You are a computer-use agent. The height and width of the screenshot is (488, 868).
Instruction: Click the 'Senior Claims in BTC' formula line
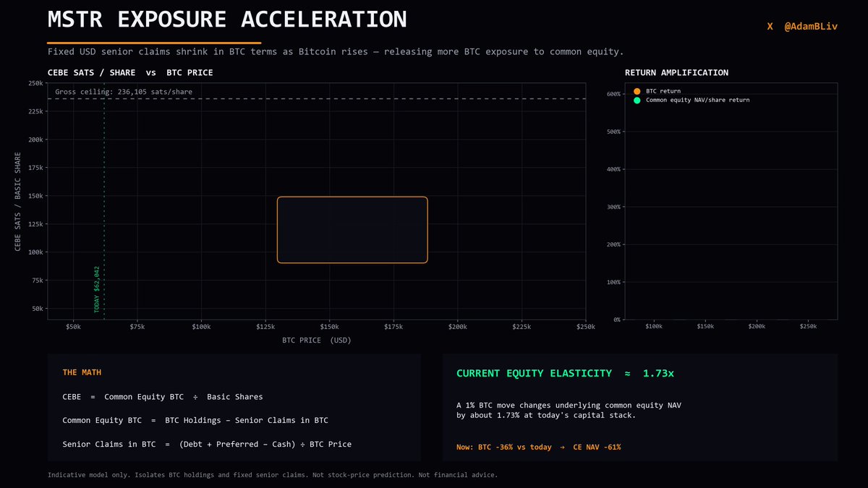(x=207, y=444)
